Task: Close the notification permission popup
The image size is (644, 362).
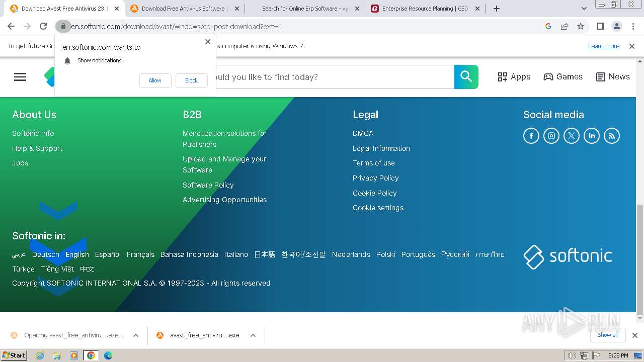Action: point(208,42)
